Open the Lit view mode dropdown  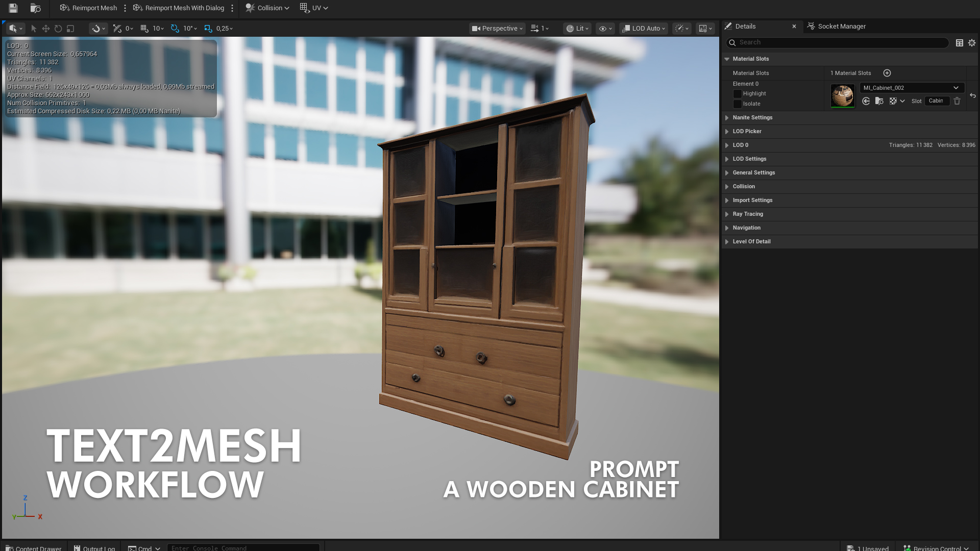(x=577, y=29)
